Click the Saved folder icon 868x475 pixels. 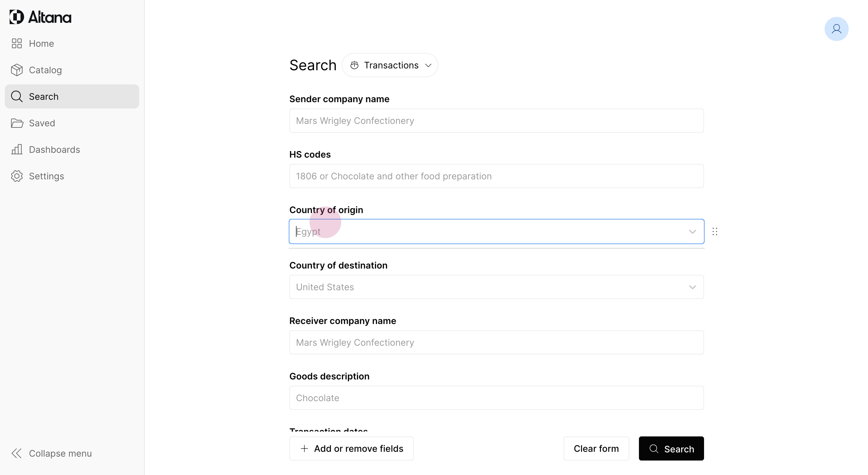17,123
